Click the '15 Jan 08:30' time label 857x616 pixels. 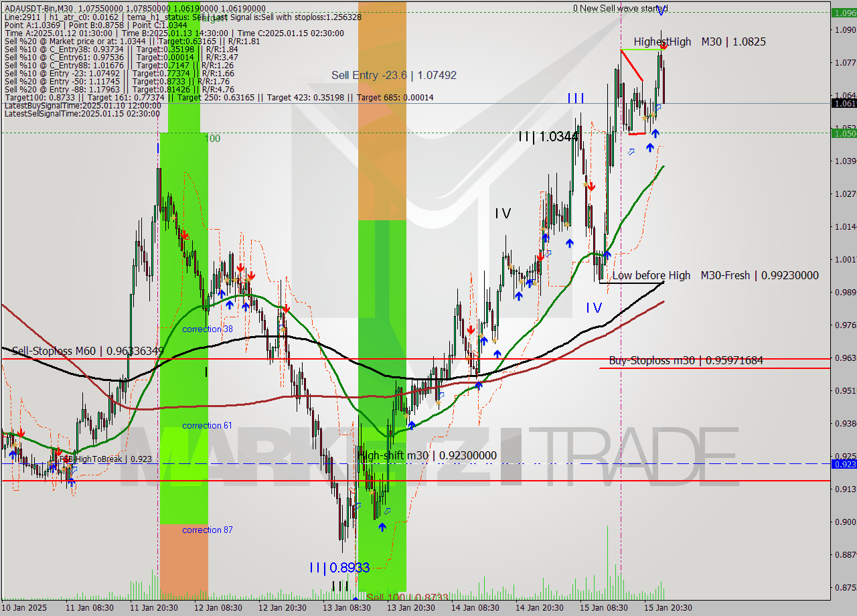click(603, 608)
